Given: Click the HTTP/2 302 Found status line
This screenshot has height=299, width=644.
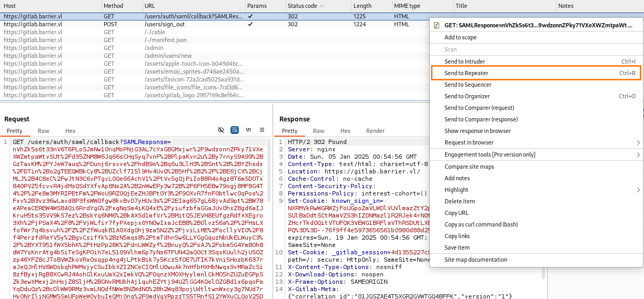Looking at the screenshot, I should pos(317,142).
